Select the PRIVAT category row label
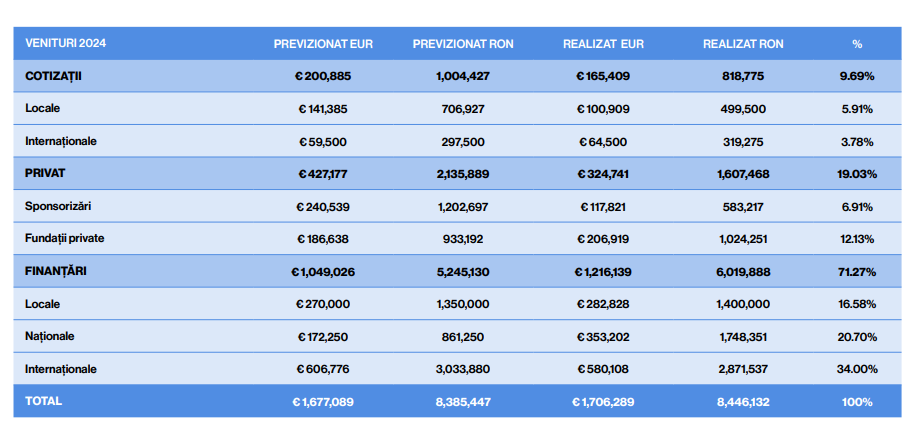Viewport: 918px width, 430px height. click(45, 173)
